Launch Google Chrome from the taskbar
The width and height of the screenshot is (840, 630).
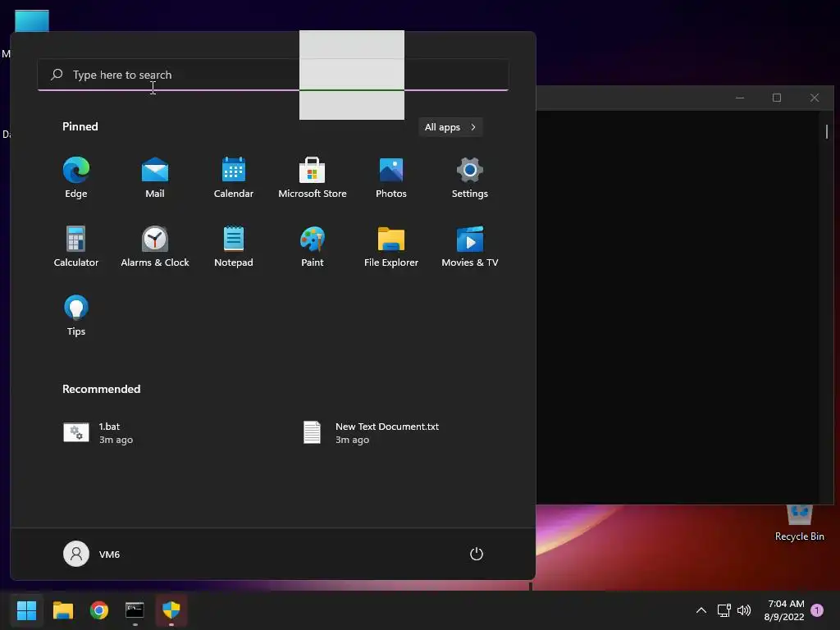99,610
